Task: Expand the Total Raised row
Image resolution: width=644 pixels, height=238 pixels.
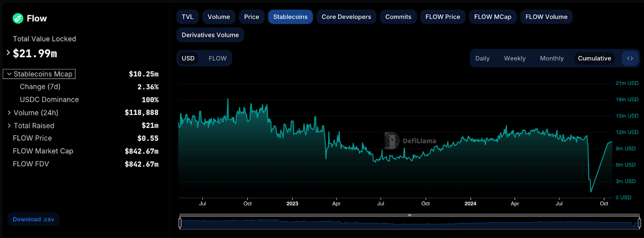Action: 9,126
